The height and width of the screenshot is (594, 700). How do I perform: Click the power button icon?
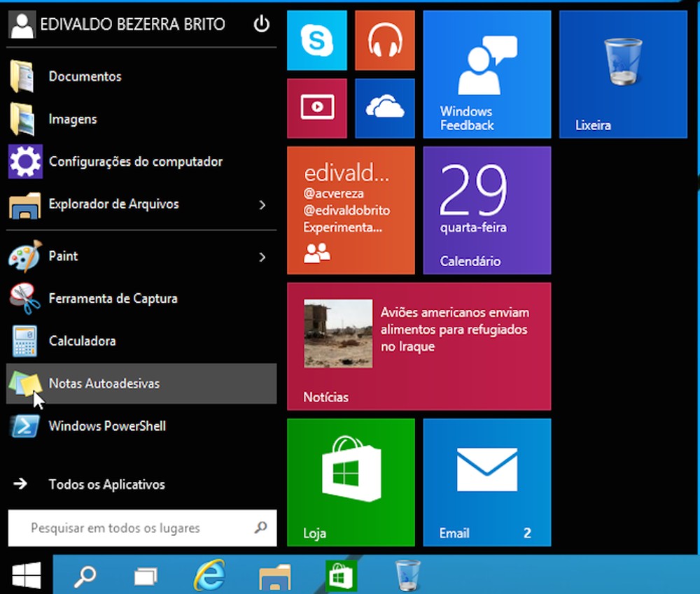(x=262, y=24)
